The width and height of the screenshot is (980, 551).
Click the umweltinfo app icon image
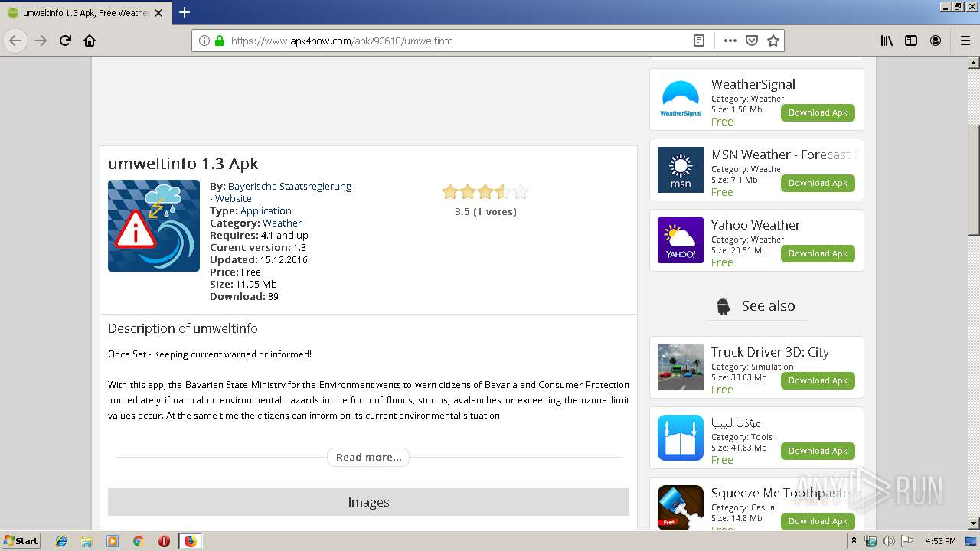point(154,226)
